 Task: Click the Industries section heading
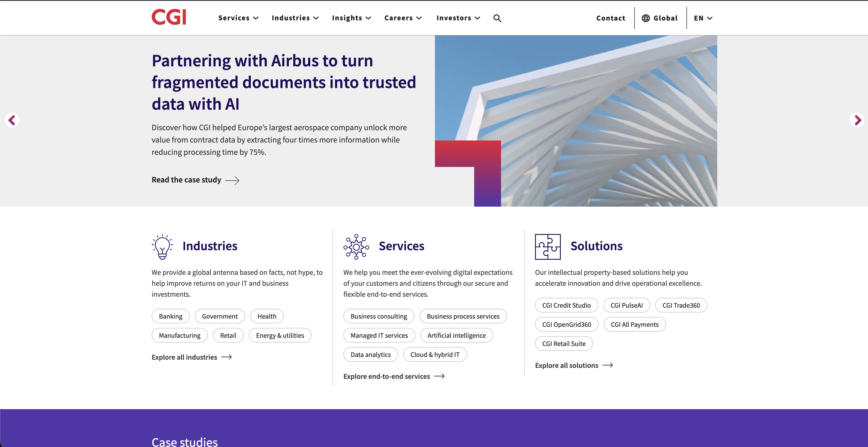[x=210, y=246]
